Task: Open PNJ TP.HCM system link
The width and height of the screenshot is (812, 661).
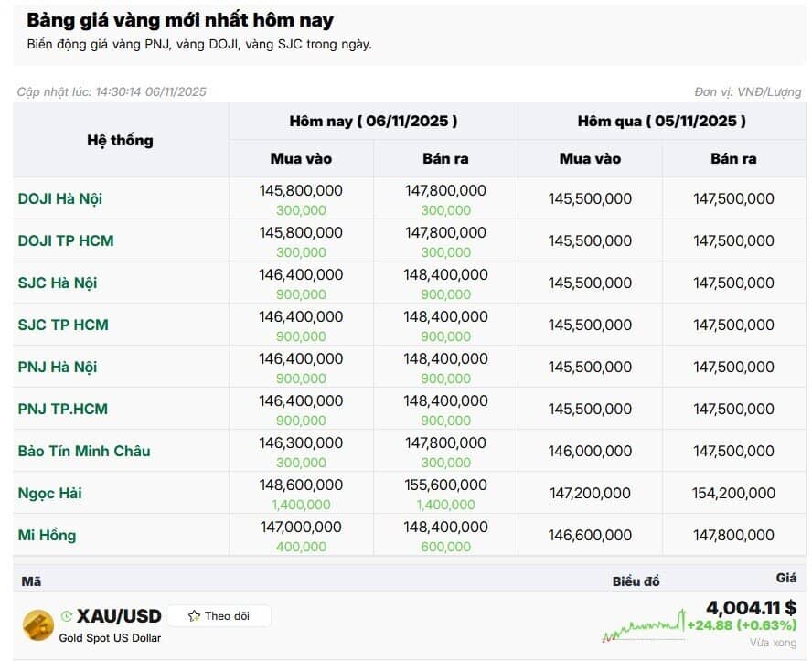Action: (63, 409)
